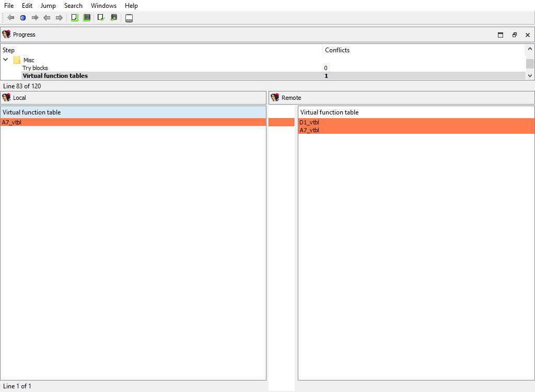Screen dimensions: 535x392
Task: Open the Windows menu
Action: pyautogui.click(x=103, y=5)
